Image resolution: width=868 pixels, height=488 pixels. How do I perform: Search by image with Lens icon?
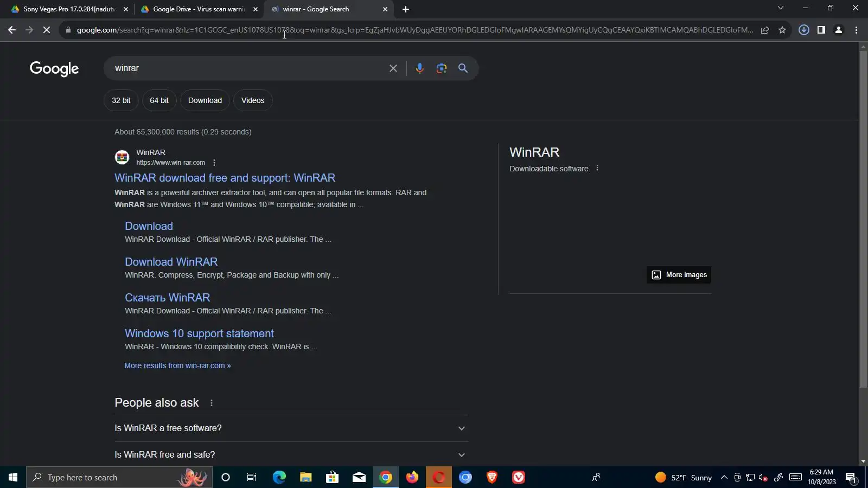click(442, 68)
